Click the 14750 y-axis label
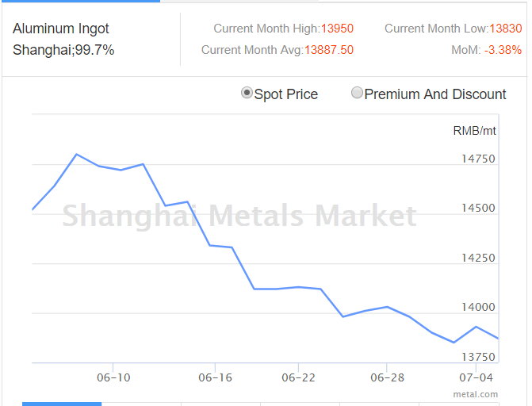The height and width of the screenshot is (406, 532). pos(478,159)
